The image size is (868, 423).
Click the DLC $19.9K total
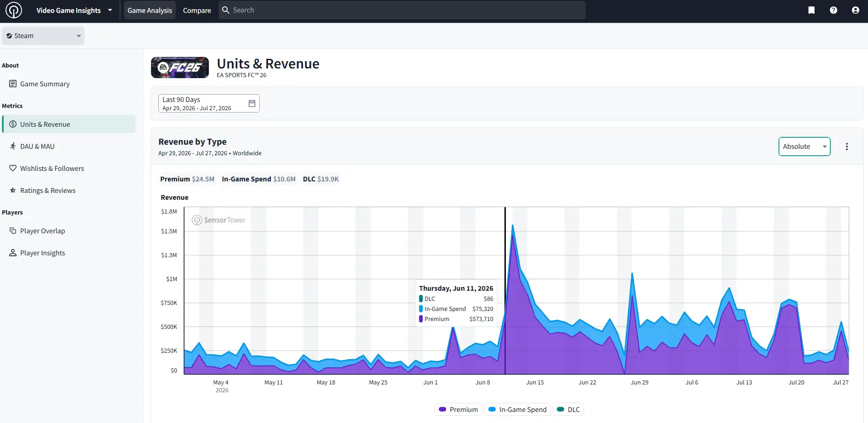pos(321,179)
